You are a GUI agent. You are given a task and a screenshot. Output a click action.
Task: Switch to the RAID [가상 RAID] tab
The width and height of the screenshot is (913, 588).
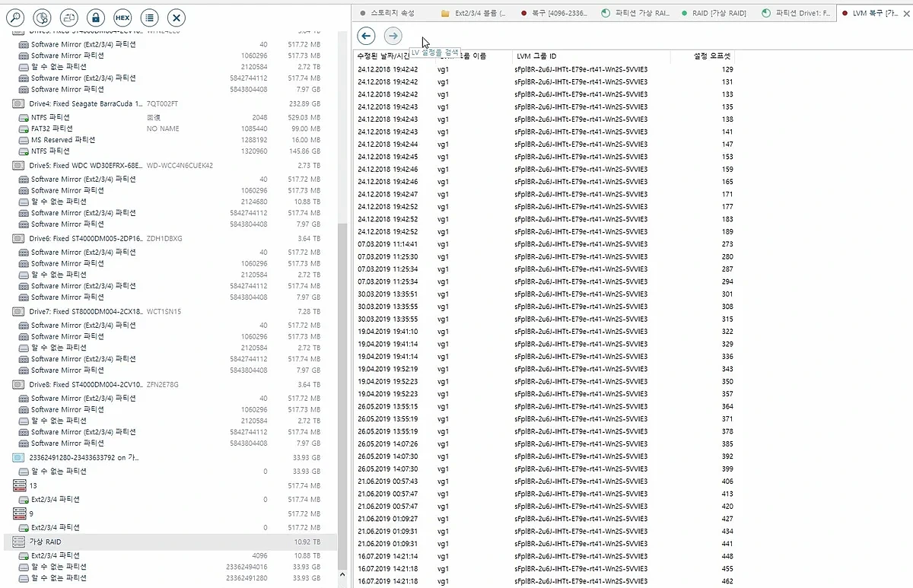tap(715, 13)
